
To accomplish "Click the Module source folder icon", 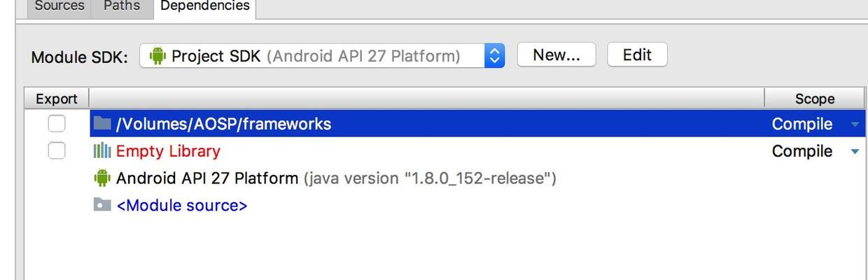I will tap(102, 205).
